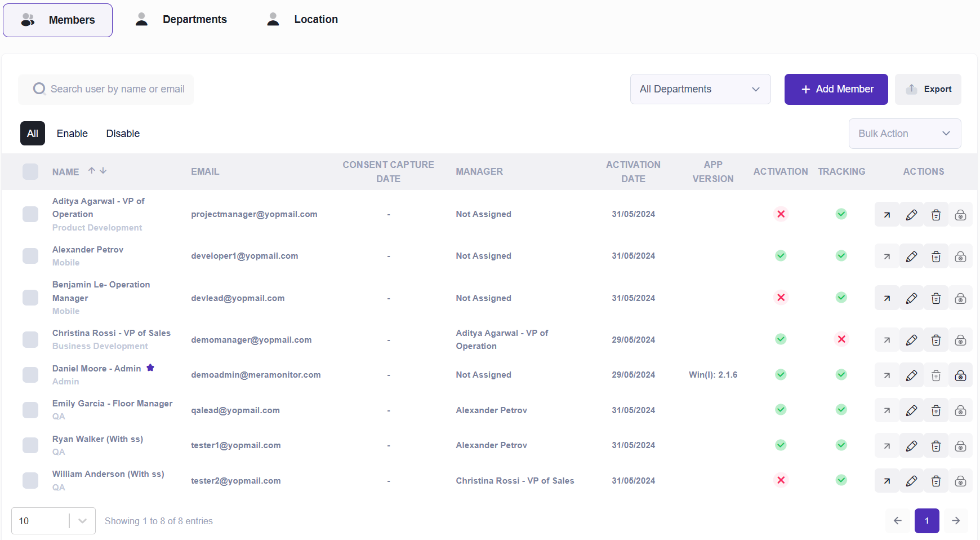
Task: Select Ryan Walker row checkbox
Action: coord(30,445)
